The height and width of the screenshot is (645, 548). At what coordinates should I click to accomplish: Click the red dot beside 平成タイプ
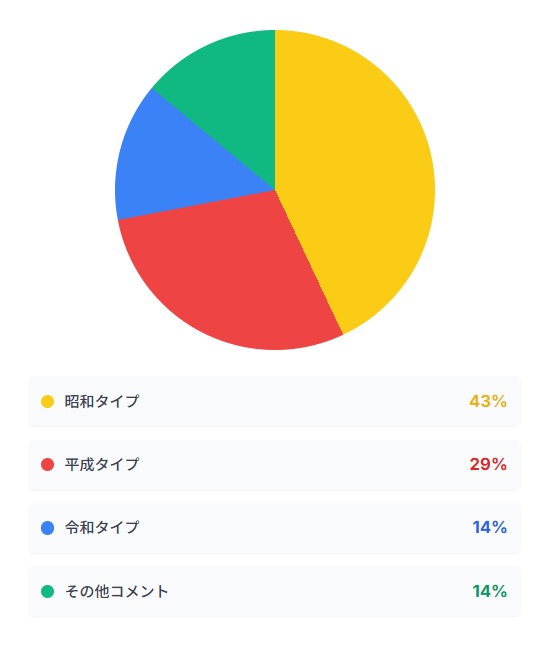47,465
